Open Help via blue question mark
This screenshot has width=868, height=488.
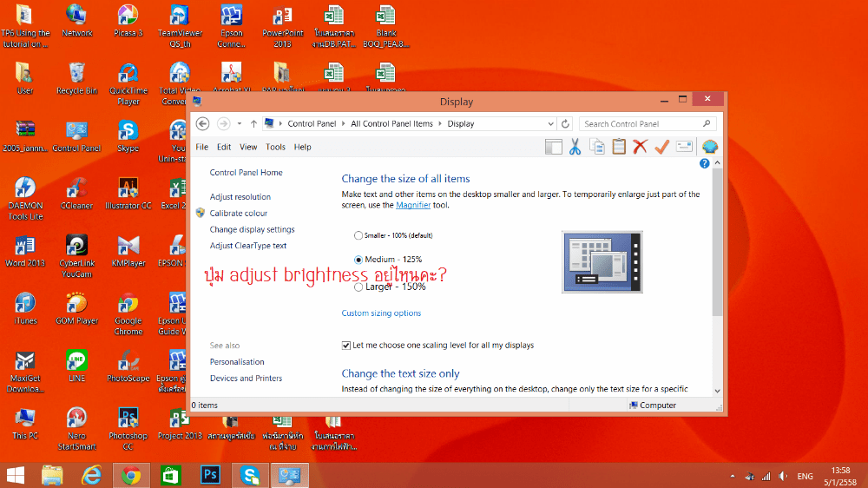704,163
